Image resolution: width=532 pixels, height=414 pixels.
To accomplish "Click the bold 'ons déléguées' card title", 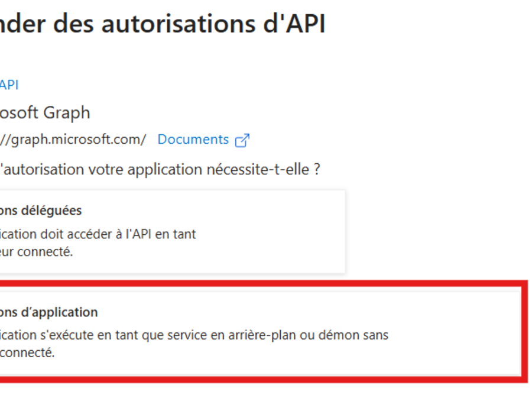I will point(41,211).
